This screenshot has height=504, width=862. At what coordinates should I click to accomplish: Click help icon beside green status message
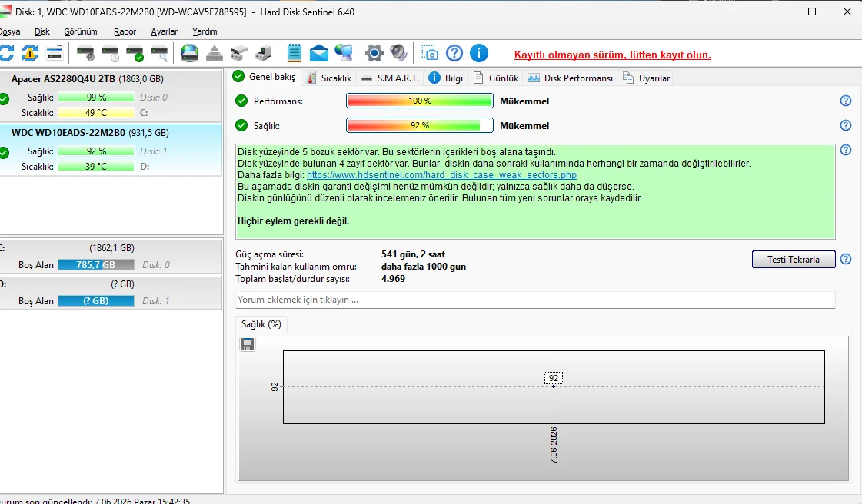tap(846, 150)
